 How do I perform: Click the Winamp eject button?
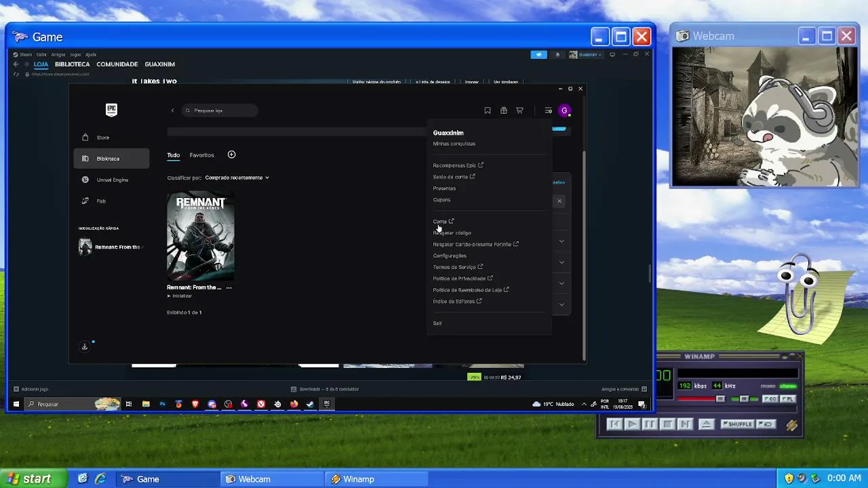[x=706, y=424]
